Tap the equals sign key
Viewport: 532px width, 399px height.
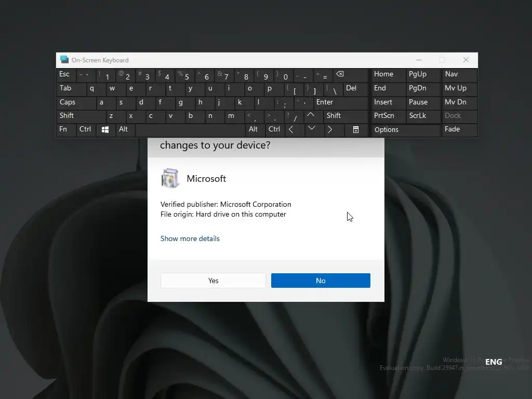(x=323, y=75)
